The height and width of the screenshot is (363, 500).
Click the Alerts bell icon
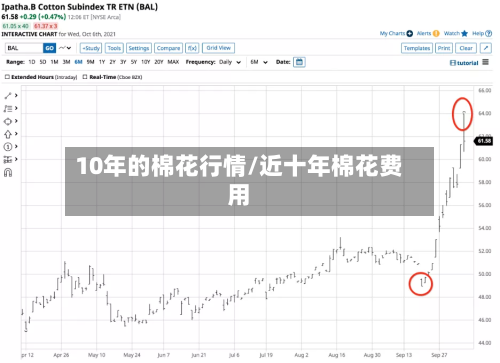(x=436, y=33)
